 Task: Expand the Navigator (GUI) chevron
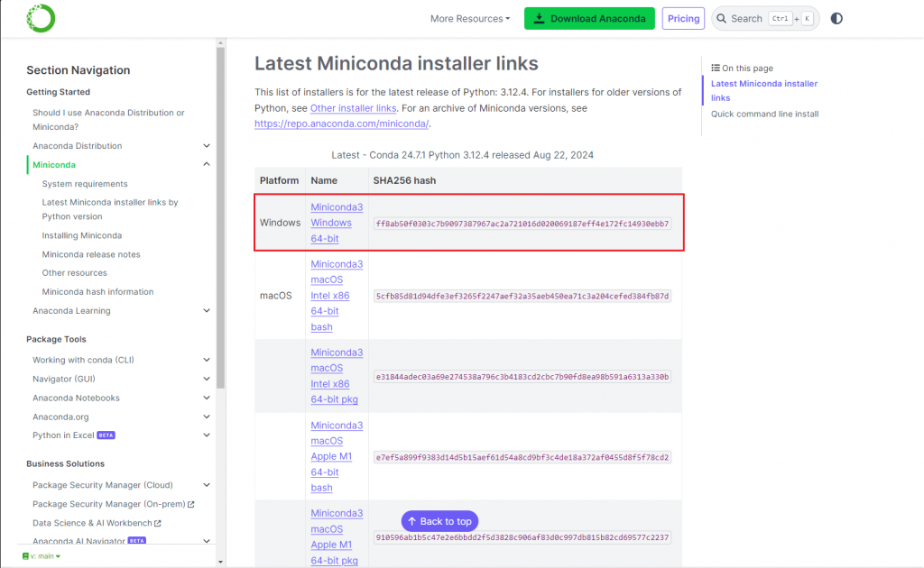point(207,379)
